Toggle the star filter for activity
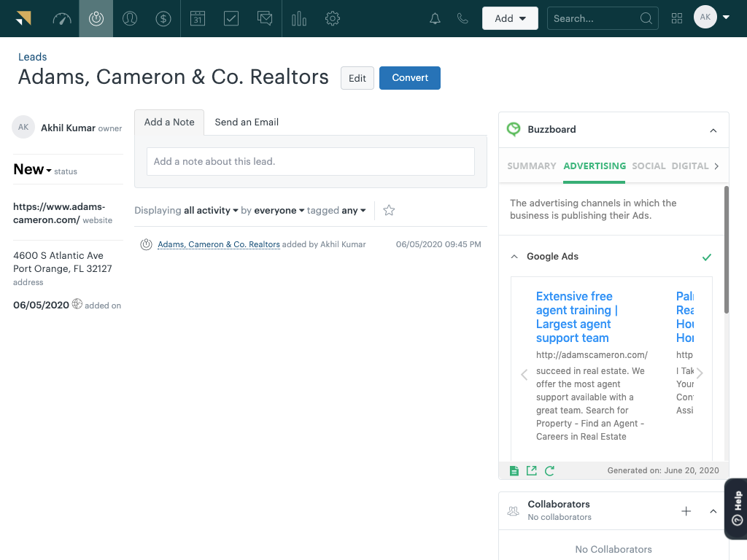747x560 pixels. point(389,211)
